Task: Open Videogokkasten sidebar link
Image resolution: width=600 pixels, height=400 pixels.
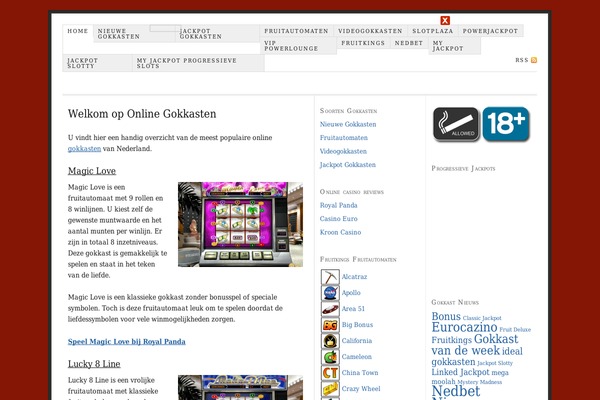Action: [343, 151]
